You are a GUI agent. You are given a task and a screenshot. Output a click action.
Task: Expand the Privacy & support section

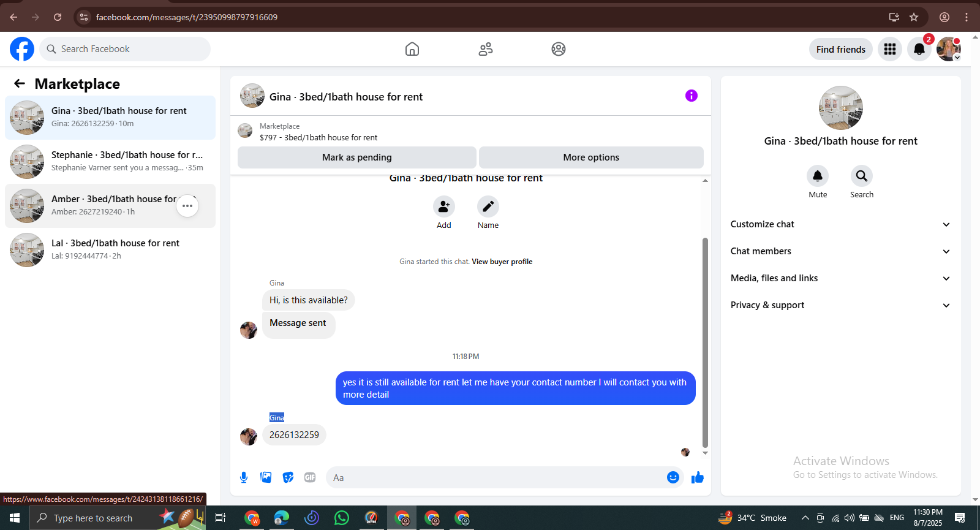point(840,305)
